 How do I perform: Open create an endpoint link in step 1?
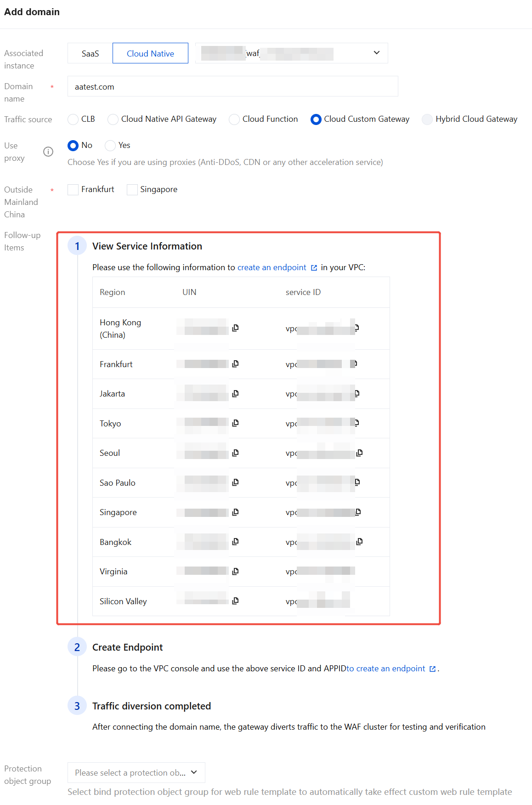click(277, 267)
